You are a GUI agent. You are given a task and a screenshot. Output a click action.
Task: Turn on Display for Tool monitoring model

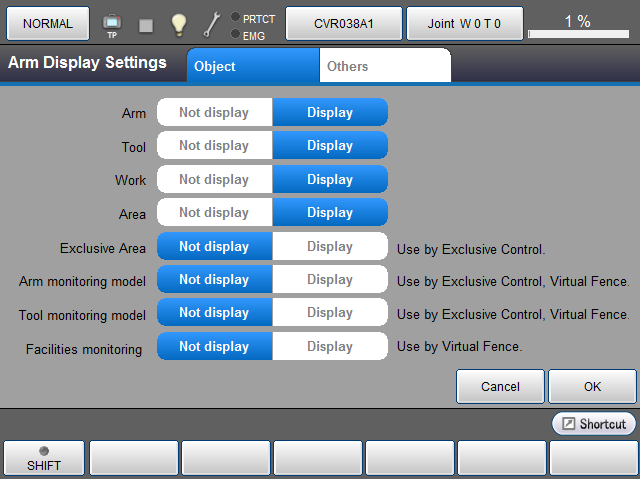[x=329, y=313]
